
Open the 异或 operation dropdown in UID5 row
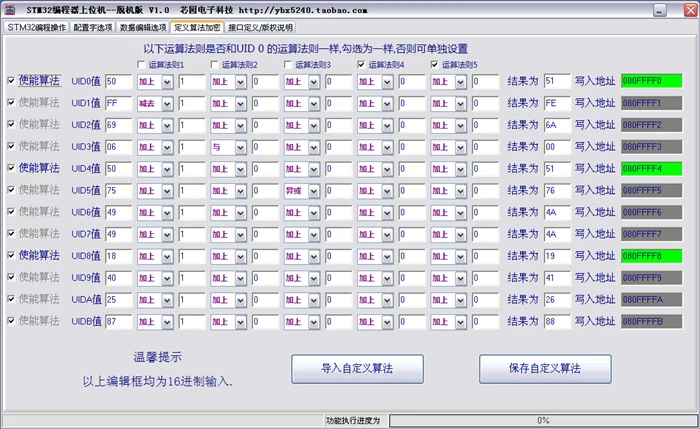coord(313,190)
